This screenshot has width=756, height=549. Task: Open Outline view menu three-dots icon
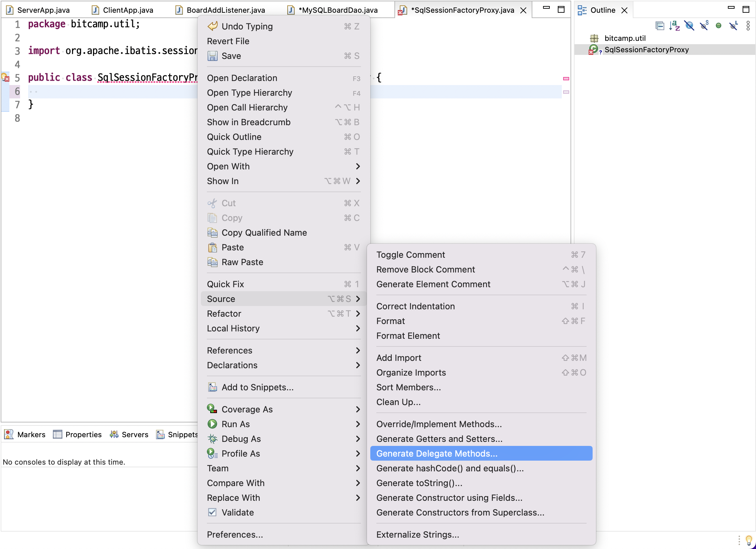tap(748, 26)
